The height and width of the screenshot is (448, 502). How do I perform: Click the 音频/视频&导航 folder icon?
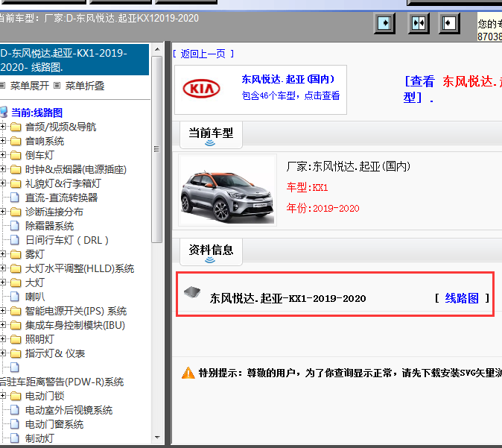coord(16,127)
